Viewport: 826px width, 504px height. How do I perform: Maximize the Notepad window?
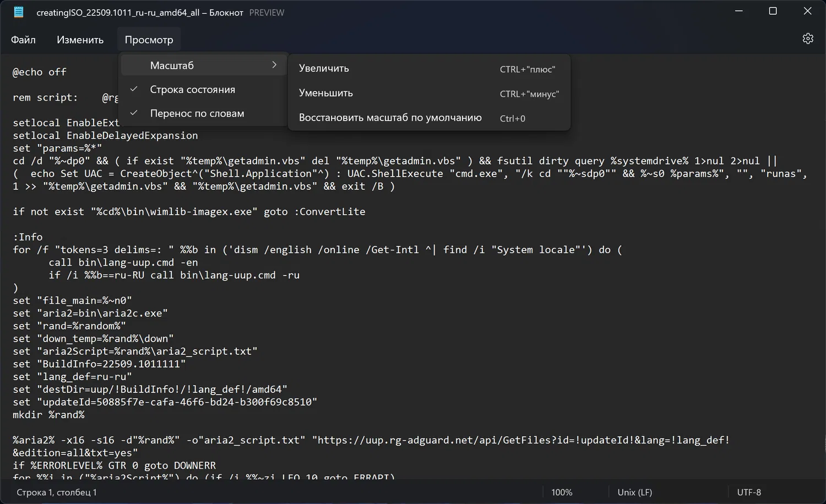click(x=773, y=12)
